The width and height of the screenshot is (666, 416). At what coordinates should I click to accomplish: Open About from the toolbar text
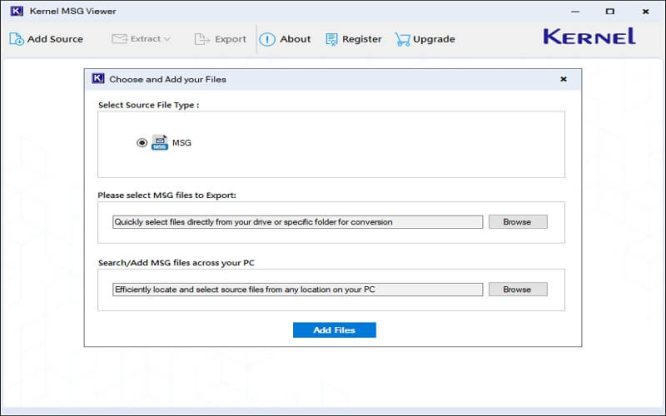[x=295, y=39]
